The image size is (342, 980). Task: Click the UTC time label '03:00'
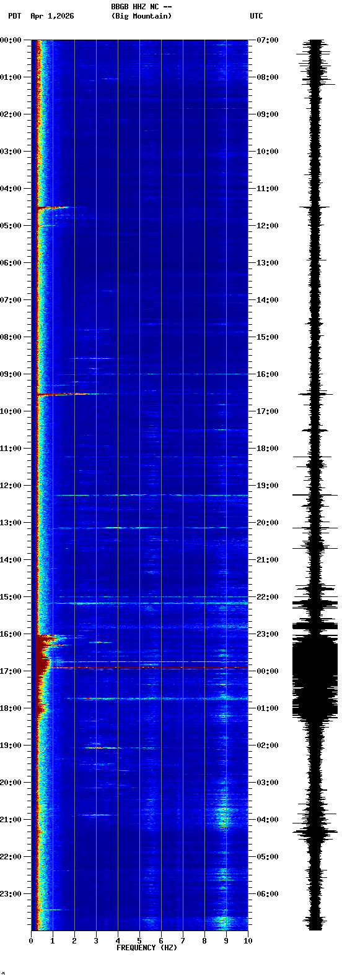point(268,783)
